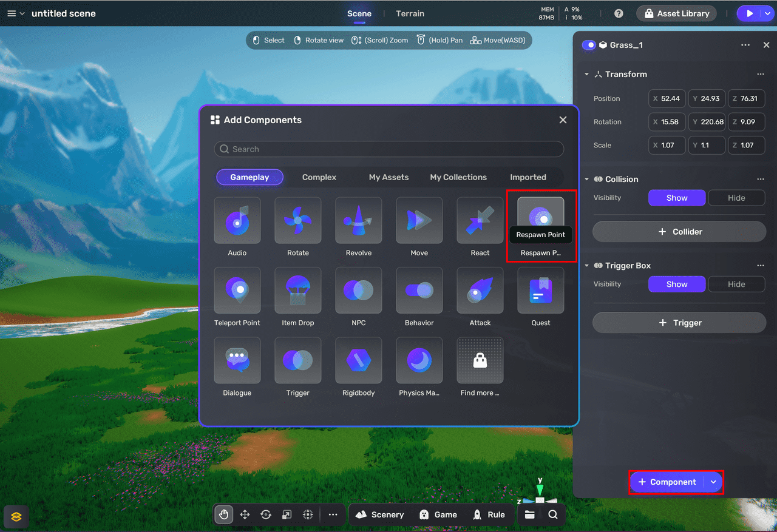Open the My Assets tab
This screenshot has width=777, height=532.
(388, 177)
